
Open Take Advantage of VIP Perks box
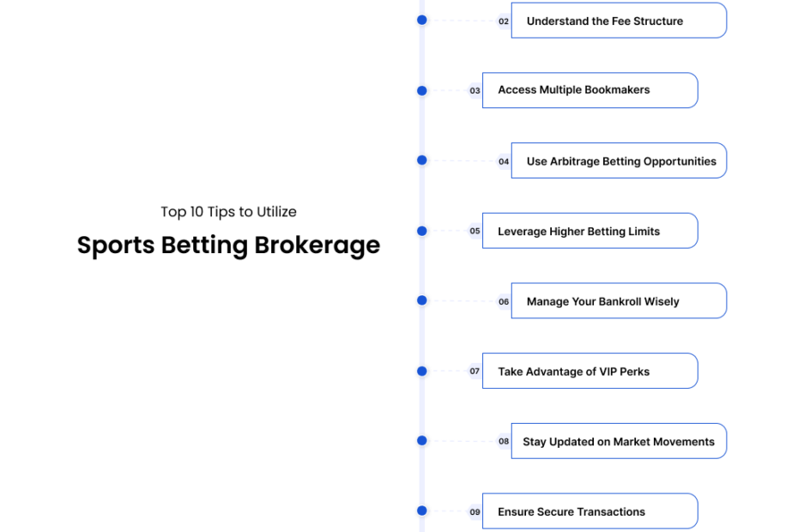point(589,371)
